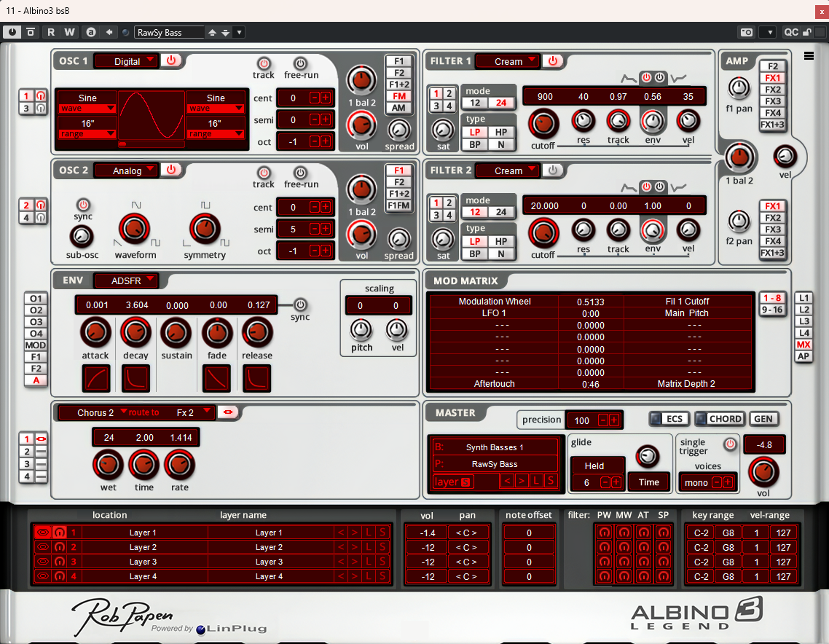The width and height of the screenshot is (829, 644).
Task: Toggle OSC 1 free-run switch
Action: (300, 63)
